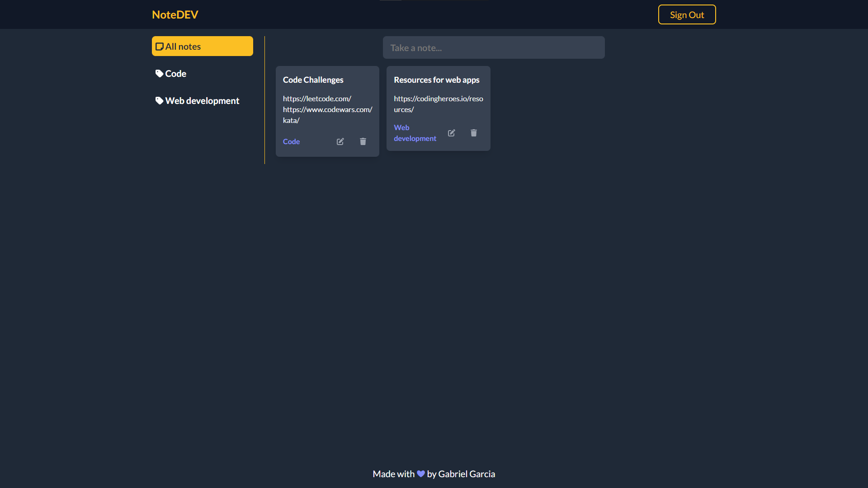868x488 pixels.
Task: Open the NoteDEV home logo
Action: coord(175,14)
